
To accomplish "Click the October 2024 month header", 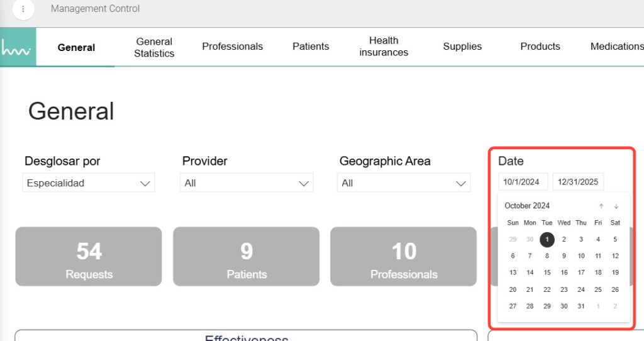I will tap(527, 206).
